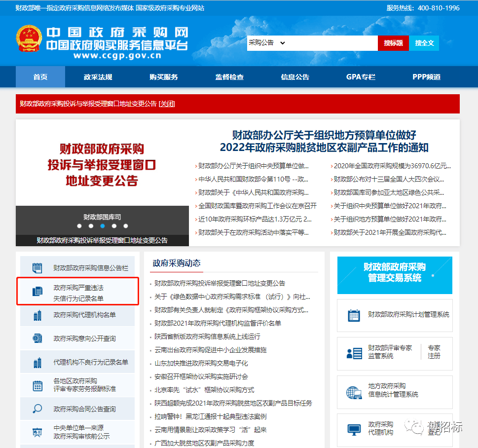Click the 政府采购代理机构 monitor icon

coord(354,430)
